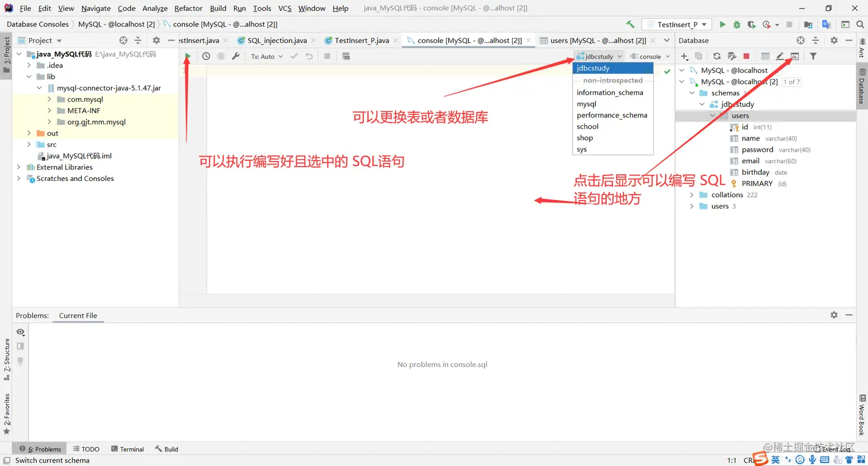Open console settings wrench icon
This screenshot has width=868, height=466.
[235, 56]
